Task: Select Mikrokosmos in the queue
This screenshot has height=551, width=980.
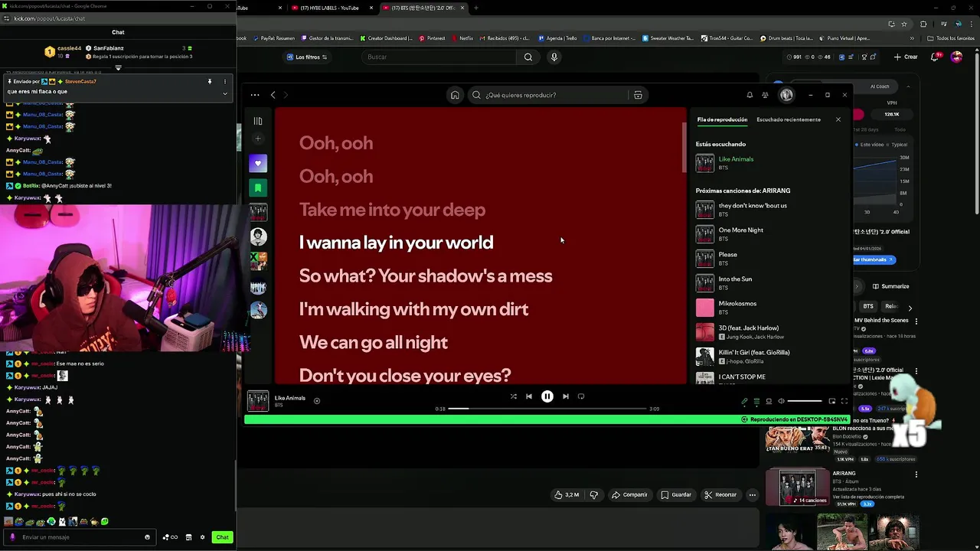Action: [769, 308]
